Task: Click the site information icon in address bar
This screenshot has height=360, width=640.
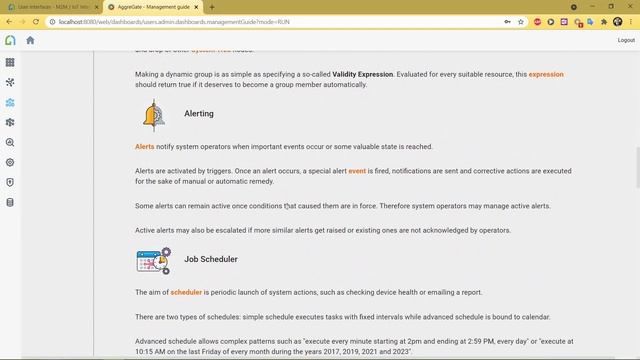Action: pos(52,22)
